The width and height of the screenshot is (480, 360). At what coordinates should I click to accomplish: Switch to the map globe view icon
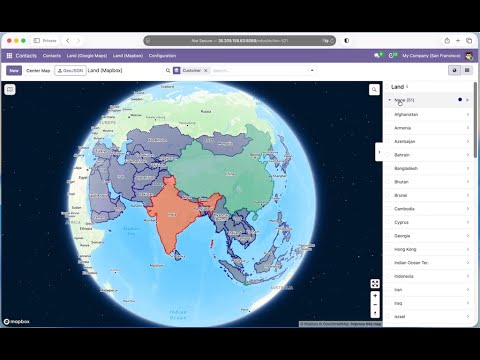click(454, 70)
